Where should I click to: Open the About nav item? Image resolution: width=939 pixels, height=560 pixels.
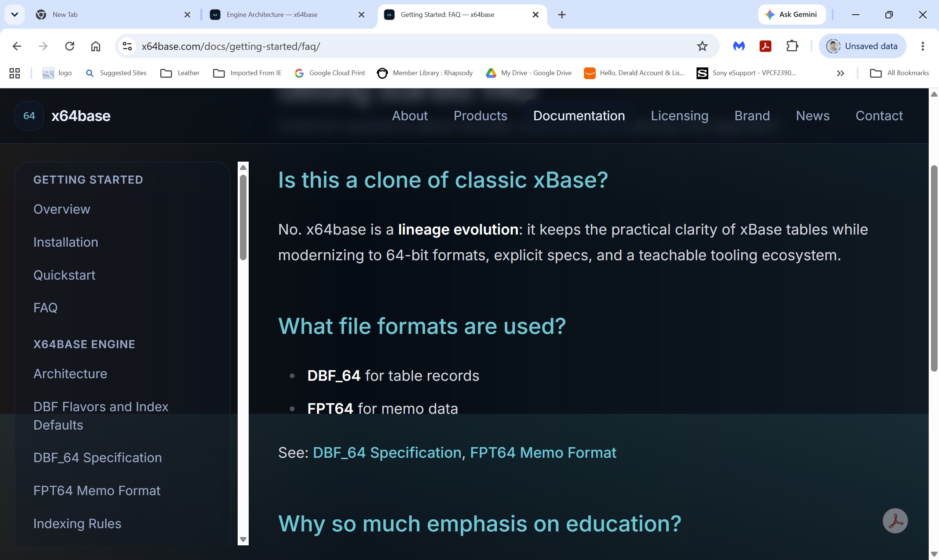(410, 115)
